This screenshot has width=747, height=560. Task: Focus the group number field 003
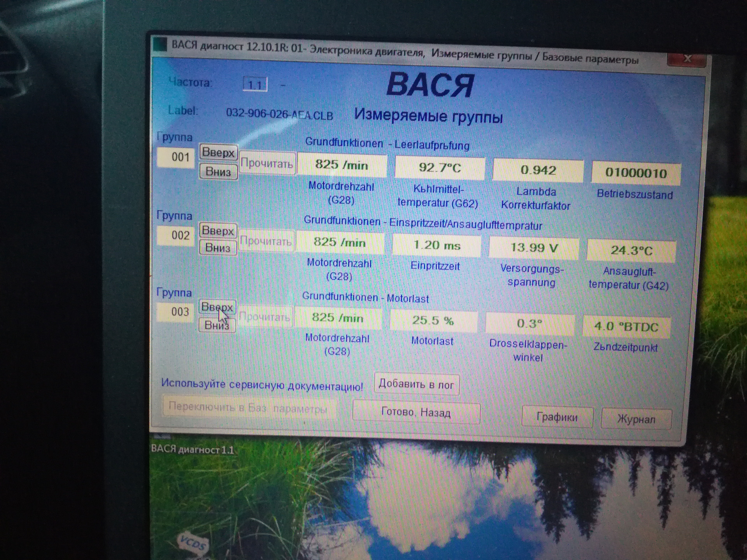(x=175, y=312)
